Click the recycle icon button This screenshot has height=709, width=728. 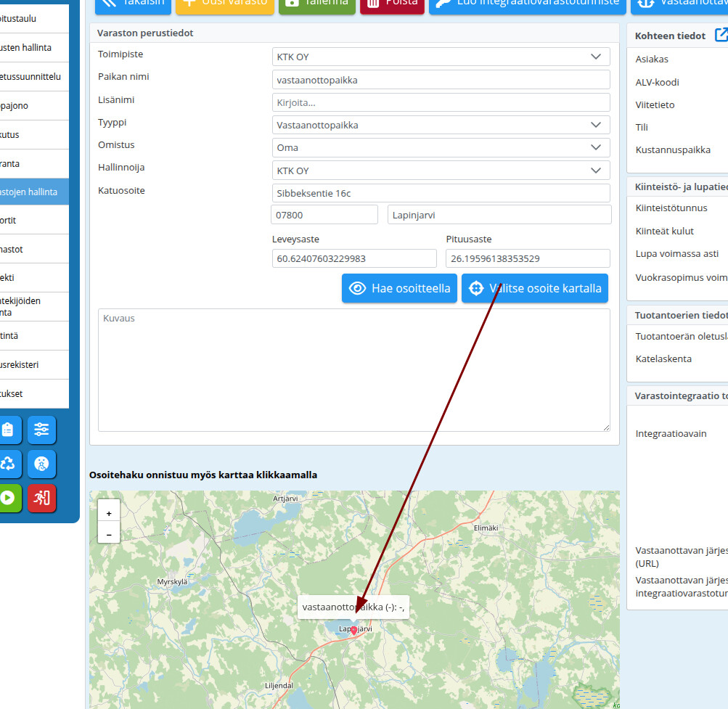point(7,464)
